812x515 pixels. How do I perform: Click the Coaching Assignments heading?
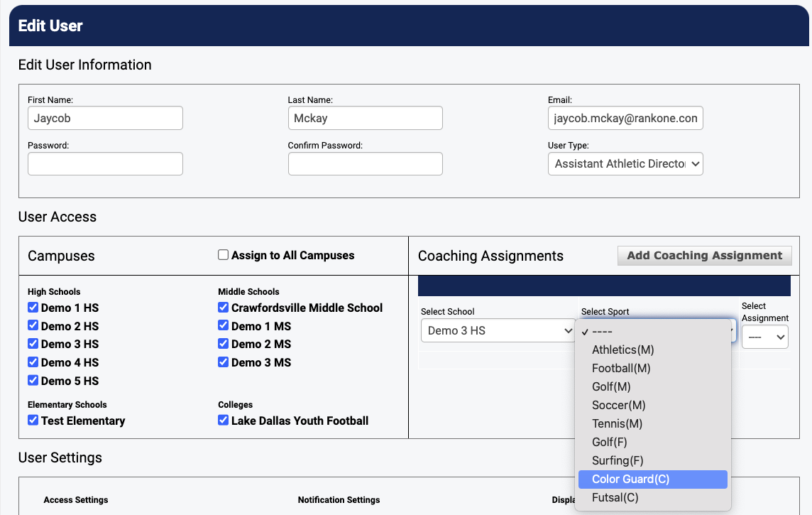click(x=490, y=256)
